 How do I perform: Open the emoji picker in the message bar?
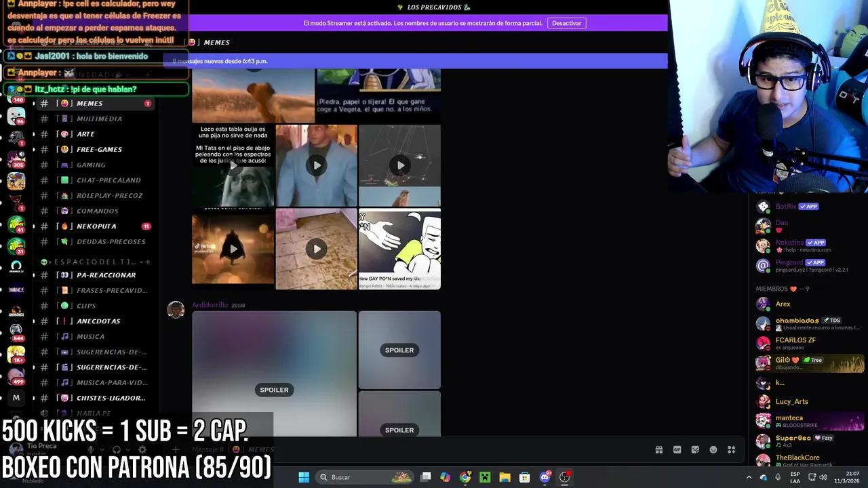click(x=713, y=449)
